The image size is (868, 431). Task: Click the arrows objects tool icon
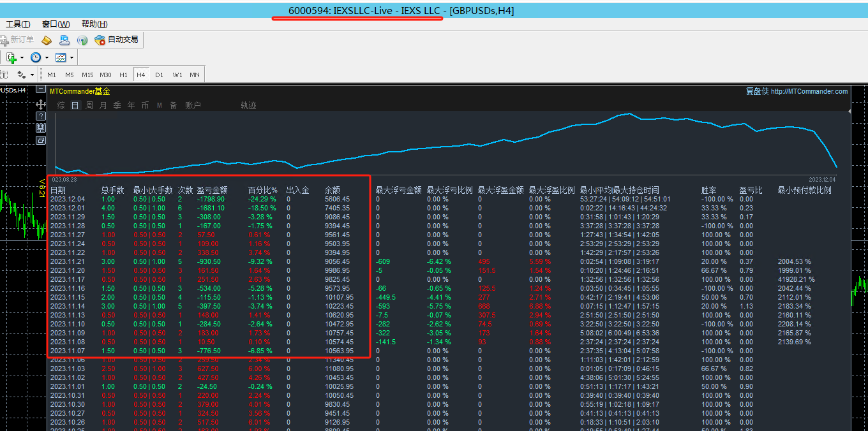pyautogui.click(x=21, y=75)
